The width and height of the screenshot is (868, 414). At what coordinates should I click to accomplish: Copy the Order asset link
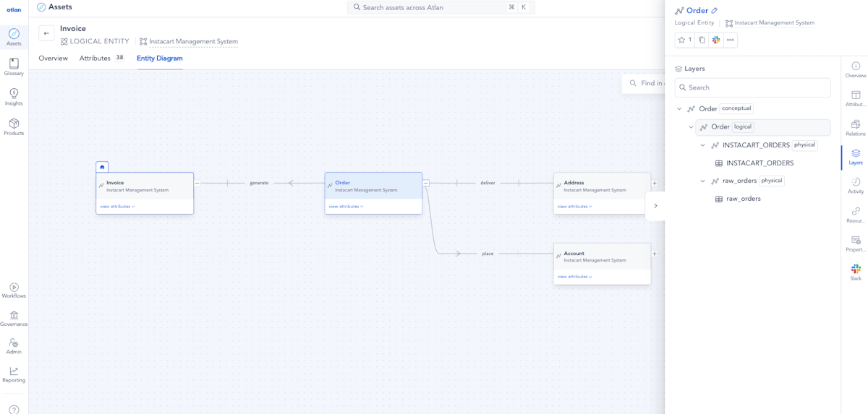(702, 40)
